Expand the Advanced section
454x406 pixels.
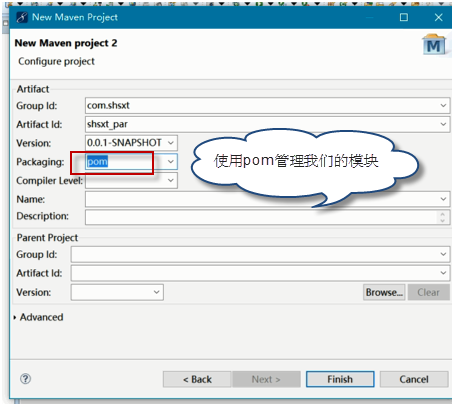coord(15,317)
